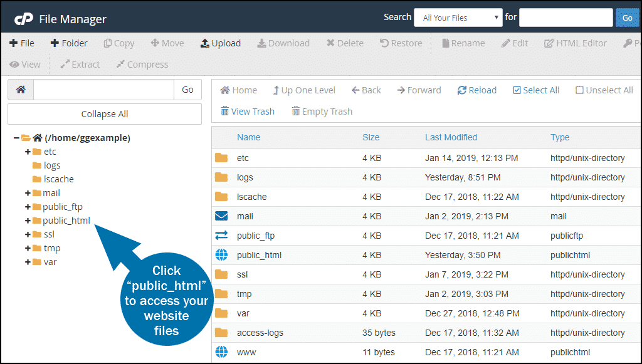Select the Copy icon

click(x=118, y=43)
